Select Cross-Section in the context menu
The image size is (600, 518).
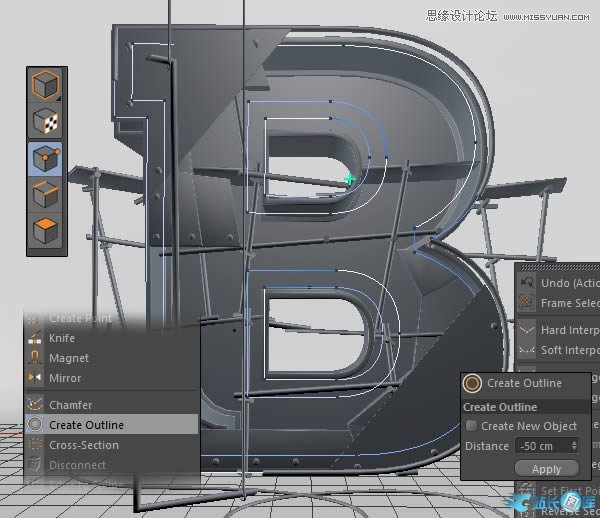point(83,445)
